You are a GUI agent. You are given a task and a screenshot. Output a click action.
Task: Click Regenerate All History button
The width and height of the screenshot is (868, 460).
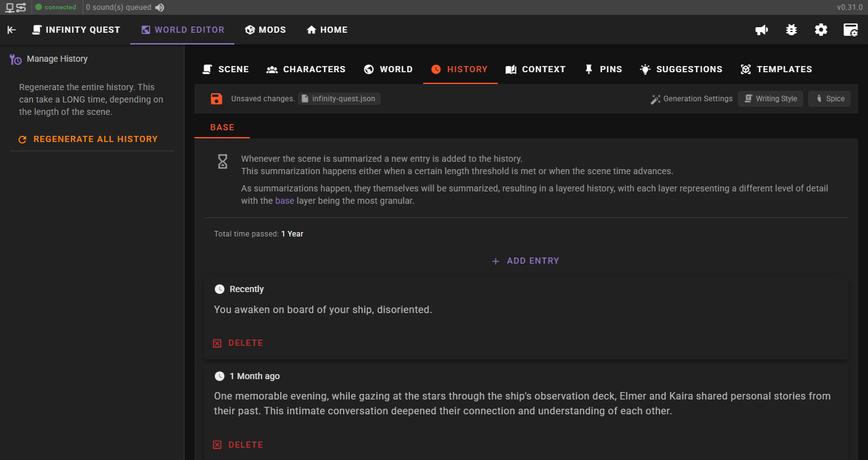88,140
